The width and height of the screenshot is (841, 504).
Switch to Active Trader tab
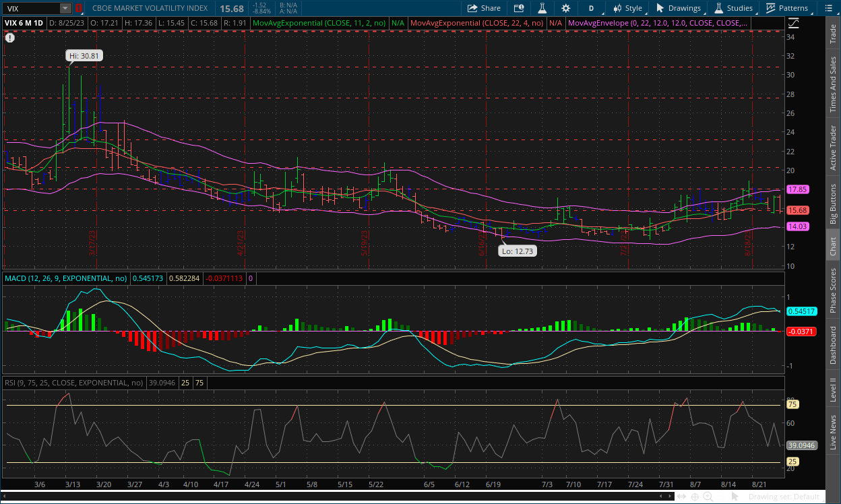coord(834,148)
